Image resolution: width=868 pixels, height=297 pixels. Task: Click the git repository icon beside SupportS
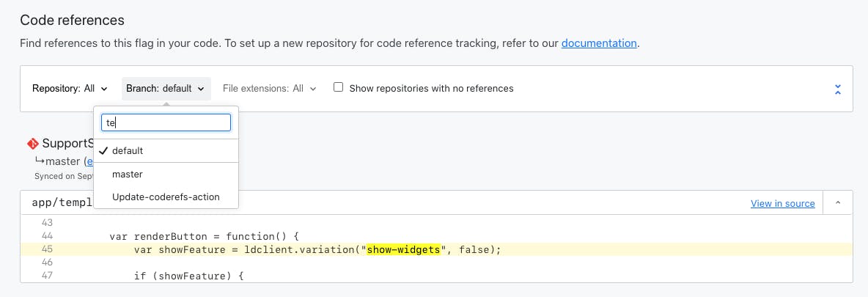33,144
